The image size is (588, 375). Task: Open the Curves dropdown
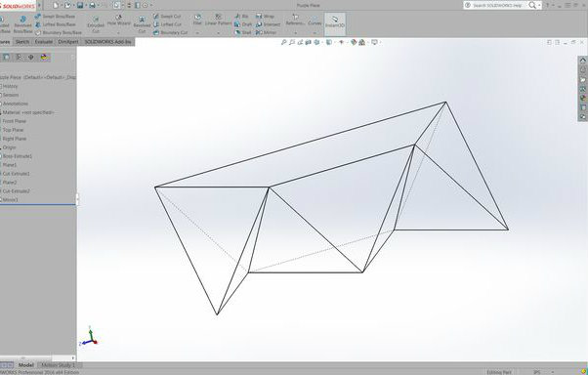coord(315,32)
